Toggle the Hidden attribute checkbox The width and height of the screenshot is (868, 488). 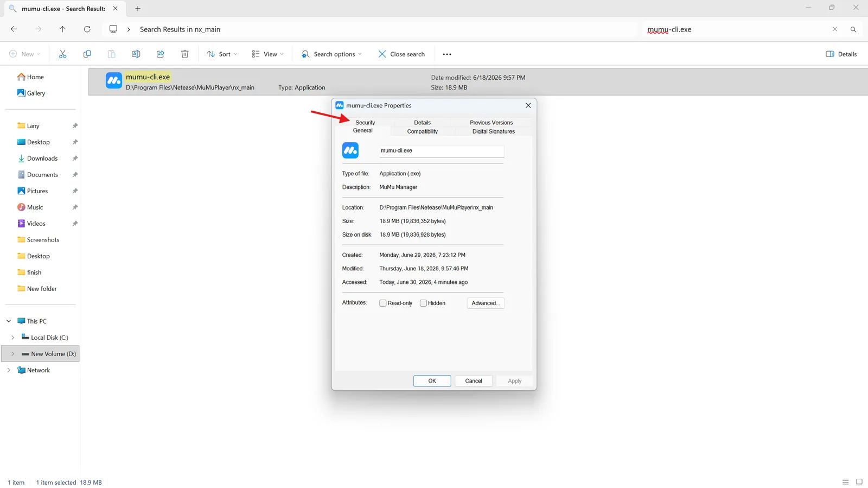pos(423,303)
